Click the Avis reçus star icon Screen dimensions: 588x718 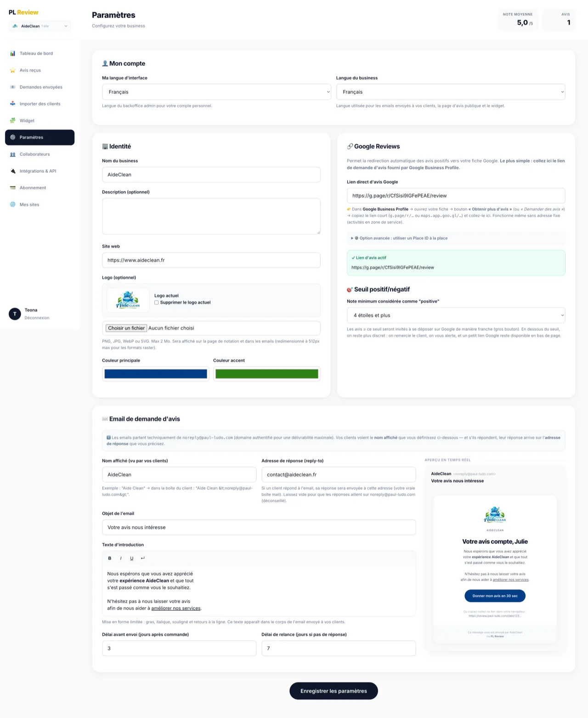(x=13, y=70)
